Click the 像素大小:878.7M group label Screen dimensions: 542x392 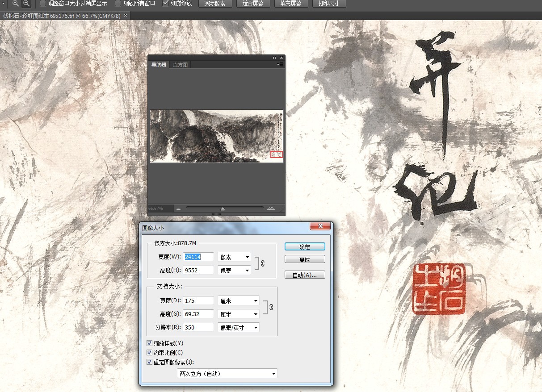coord(175,243)
